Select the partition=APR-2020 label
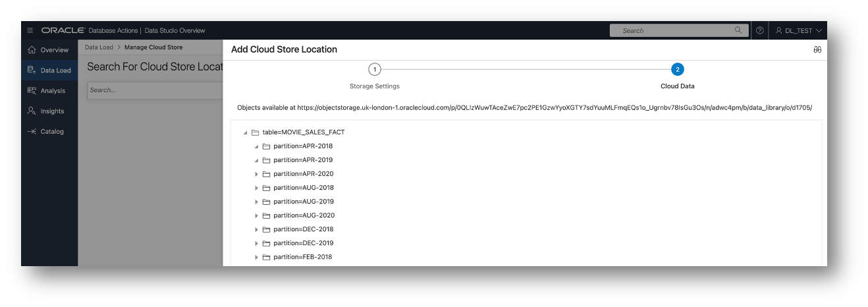Image resolution: width=868 pixels, height=307 pixels. pyautogui.click(x=304, y=174)
